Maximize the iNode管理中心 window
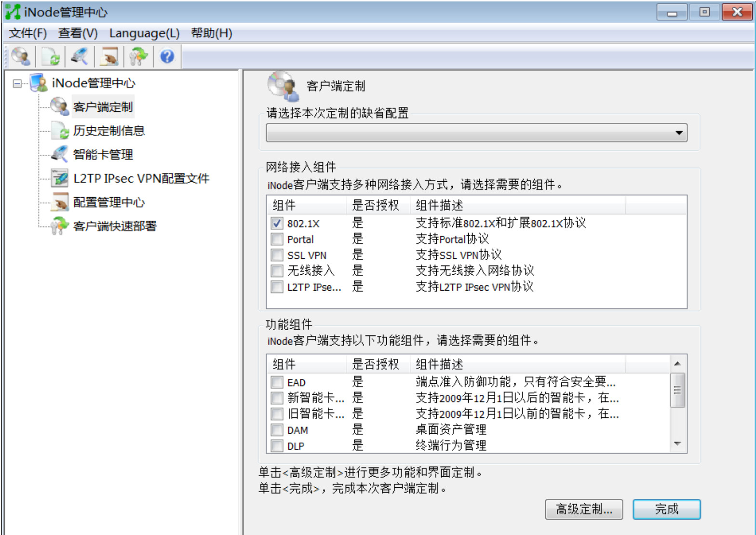Viewport: 756px width, 535px height. click(704, 12)
